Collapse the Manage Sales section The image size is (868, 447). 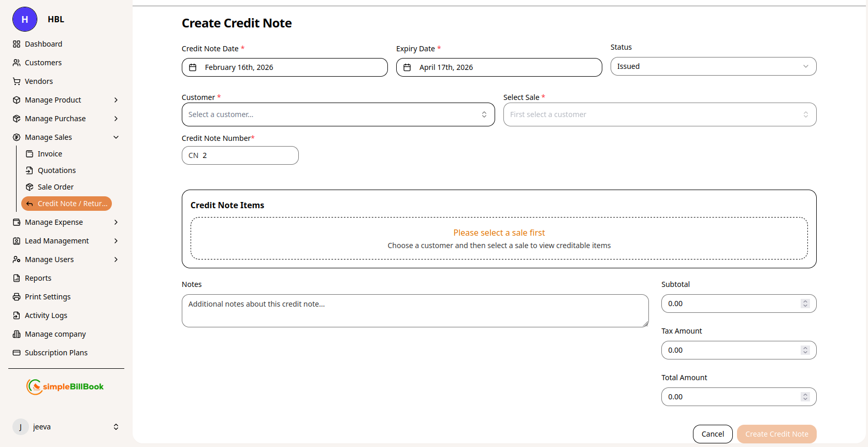(x=116, y=137)
